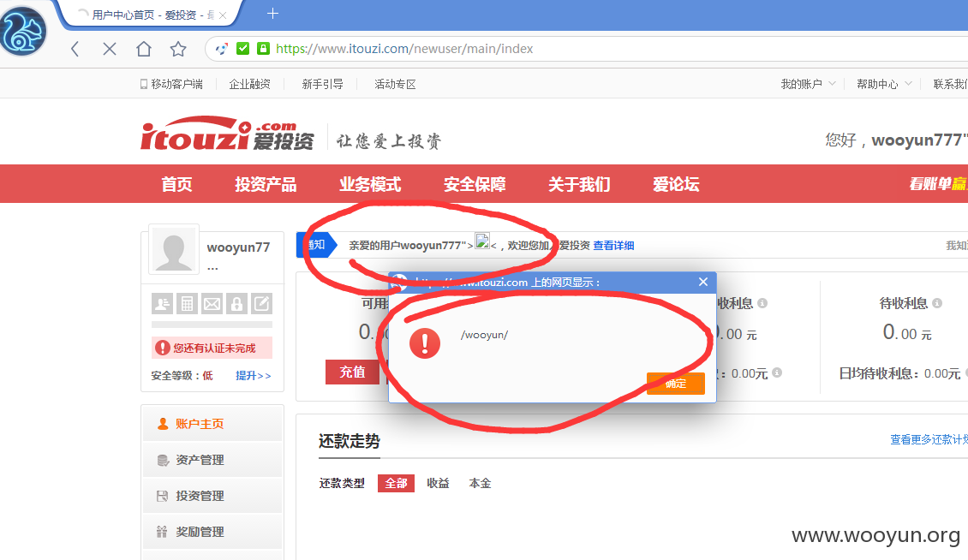This screenshot has height=560, width=968.
Task: Select the 全部 repayment type filter
Action: (396, 483)
